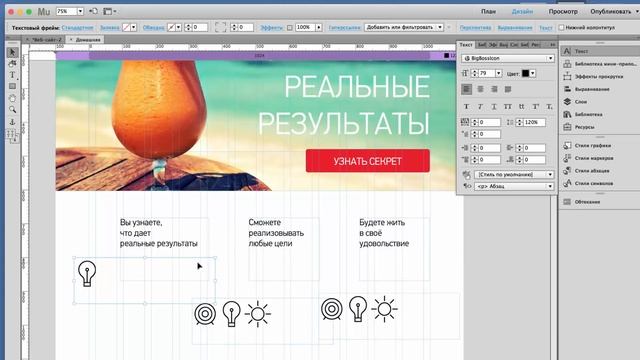Click the Обводка stroke color swatch
The width and height of the screenshot is (640, 360).
(171, 28)
